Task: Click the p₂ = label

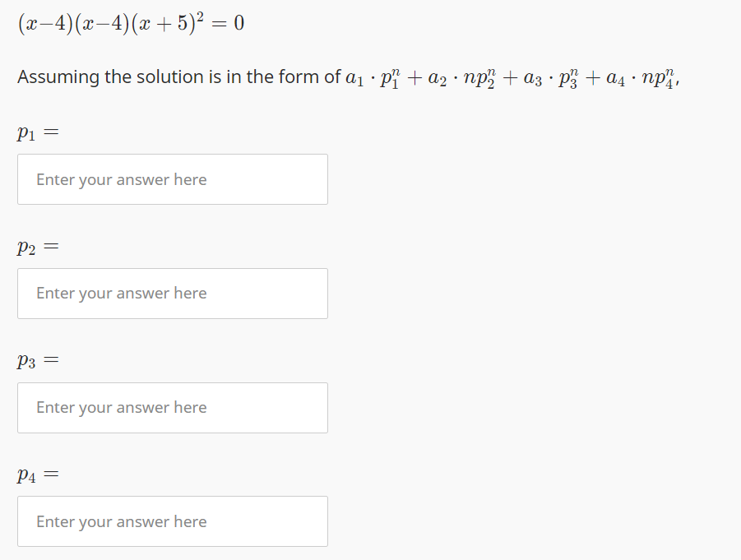Action: click(x=35, y=246)
